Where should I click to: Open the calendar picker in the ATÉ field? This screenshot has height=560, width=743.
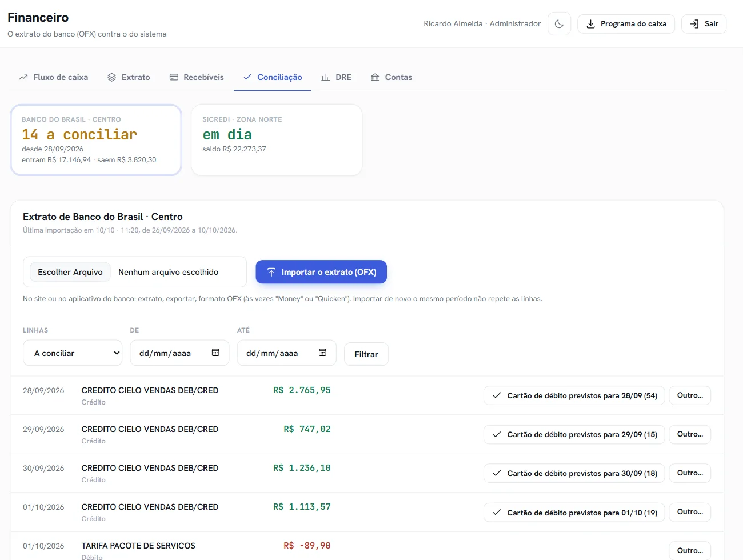click(322, 353)
